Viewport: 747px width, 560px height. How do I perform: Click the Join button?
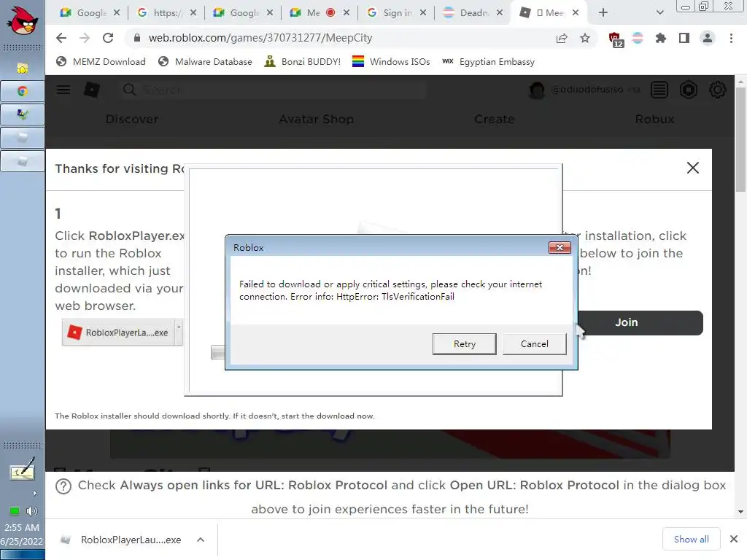[640, 322]
